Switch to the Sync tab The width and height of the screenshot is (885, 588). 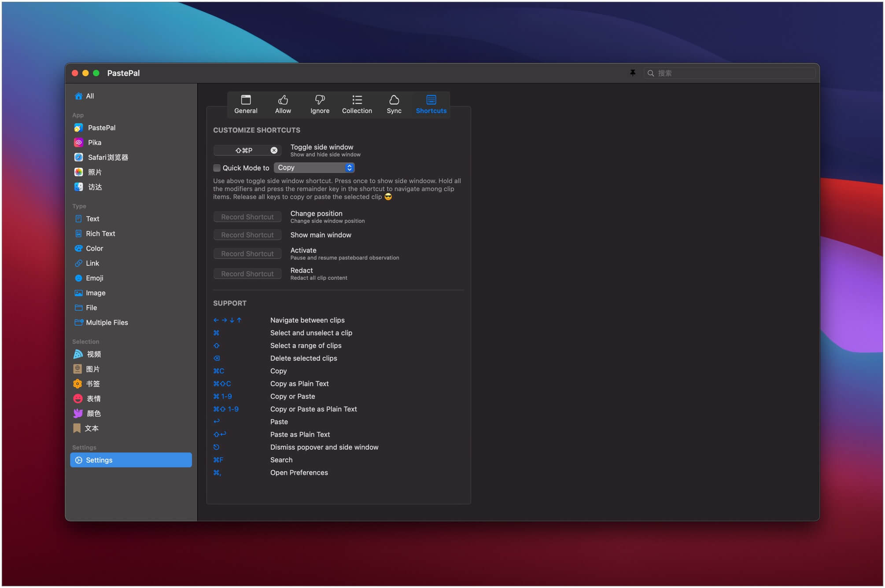point(394,104)
